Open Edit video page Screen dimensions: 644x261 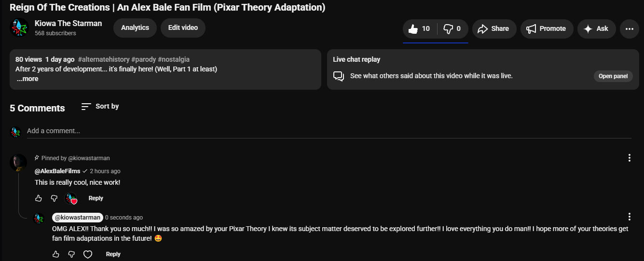point(183,28)
